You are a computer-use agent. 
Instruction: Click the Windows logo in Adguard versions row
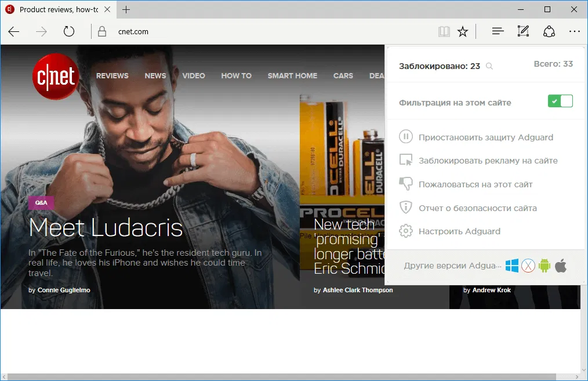click(512, 265)
